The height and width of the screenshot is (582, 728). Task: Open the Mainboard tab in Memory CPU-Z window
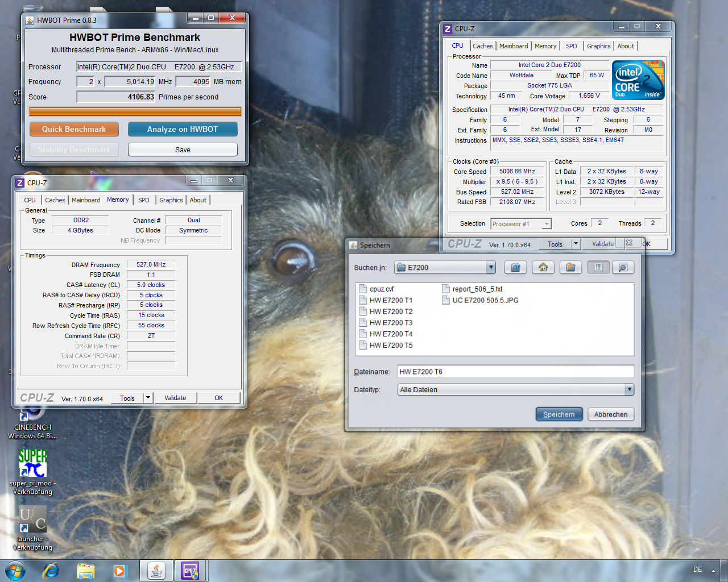tap(86, 200)
